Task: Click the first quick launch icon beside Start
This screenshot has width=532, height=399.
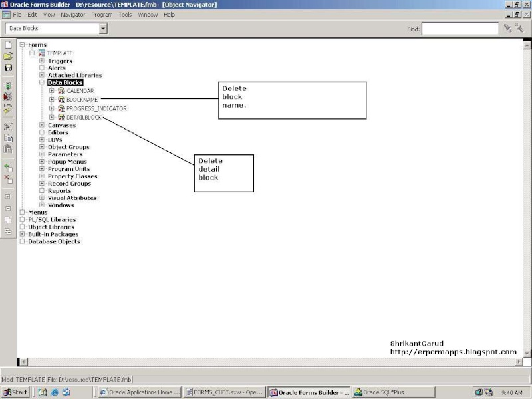Action: tap(43, 392)
